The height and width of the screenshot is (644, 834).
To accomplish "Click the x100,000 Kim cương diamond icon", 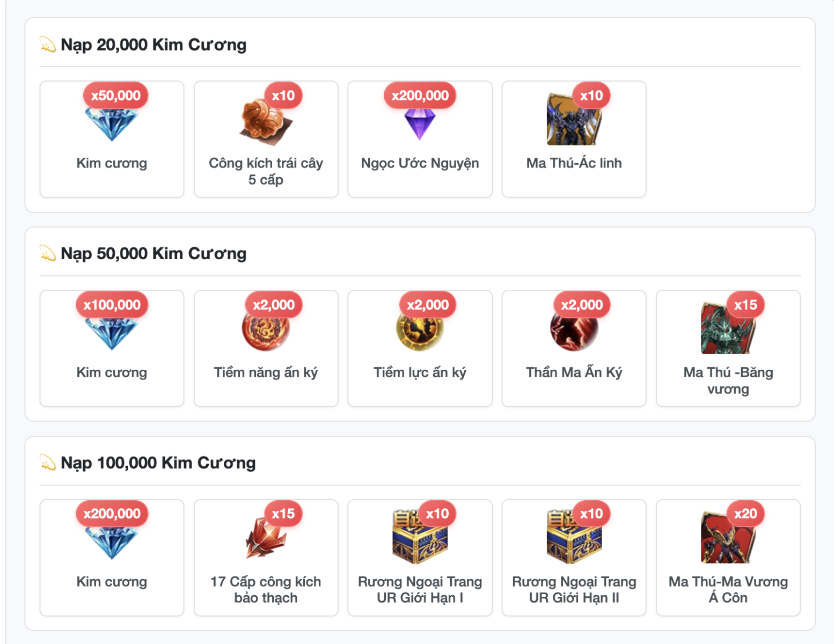I will pos(112,330).
